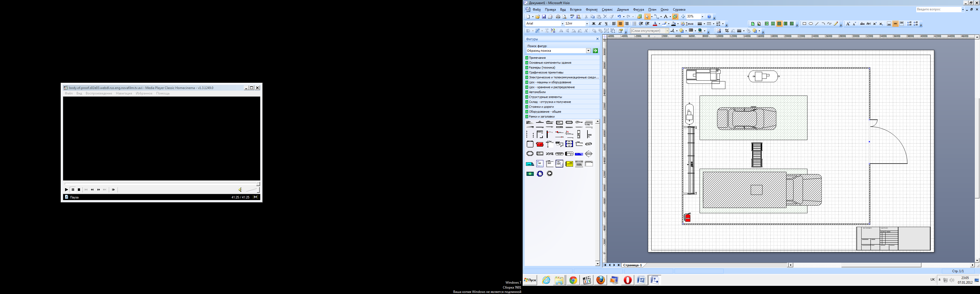Screen dimensions: 980x294
Task: Open the Файл menu in Visio
Action: click(537, 10)
